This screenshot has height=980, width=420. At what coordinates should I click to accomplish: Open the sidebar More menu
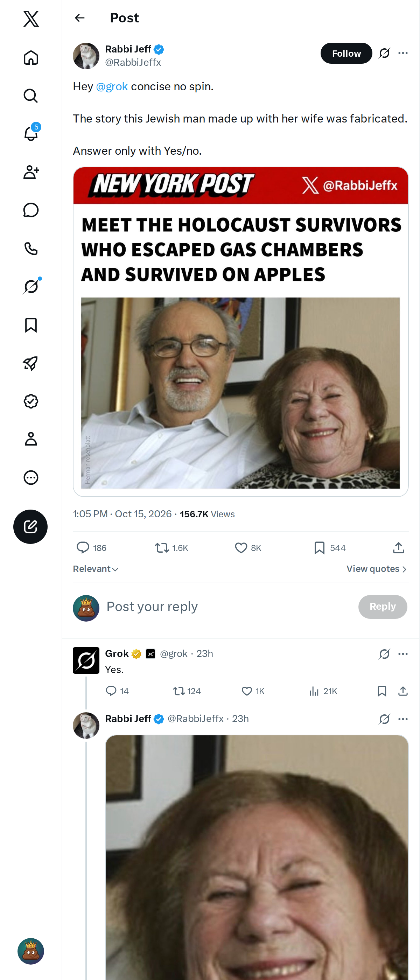(x=31, y=477)
